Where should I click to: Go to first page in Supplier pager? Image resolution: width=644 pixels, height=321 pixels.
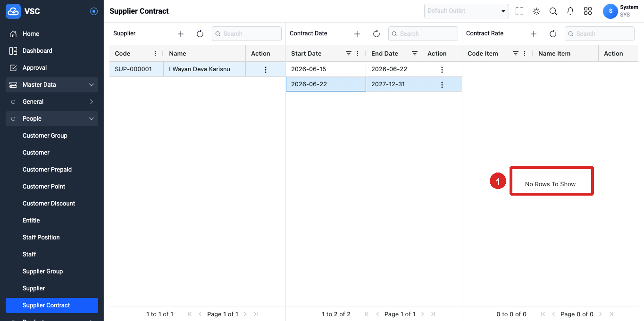(190, 314)
